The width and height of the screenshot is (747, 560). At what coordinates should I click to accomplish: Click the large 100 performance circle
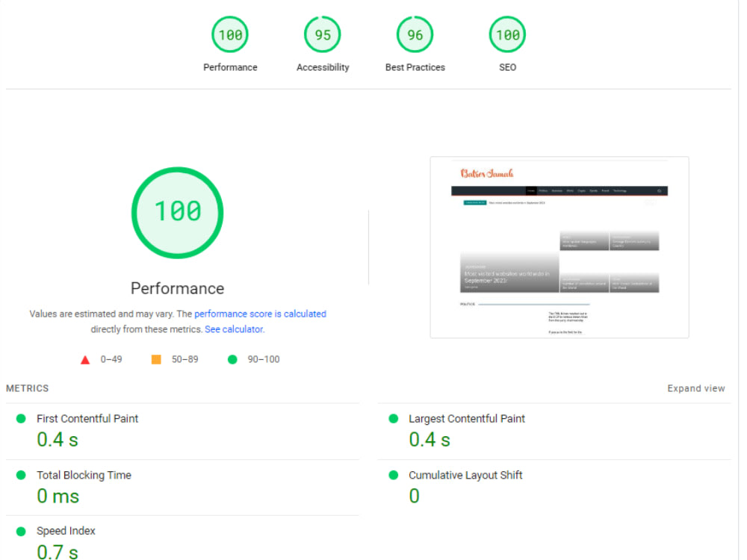[x=177, y=212]
